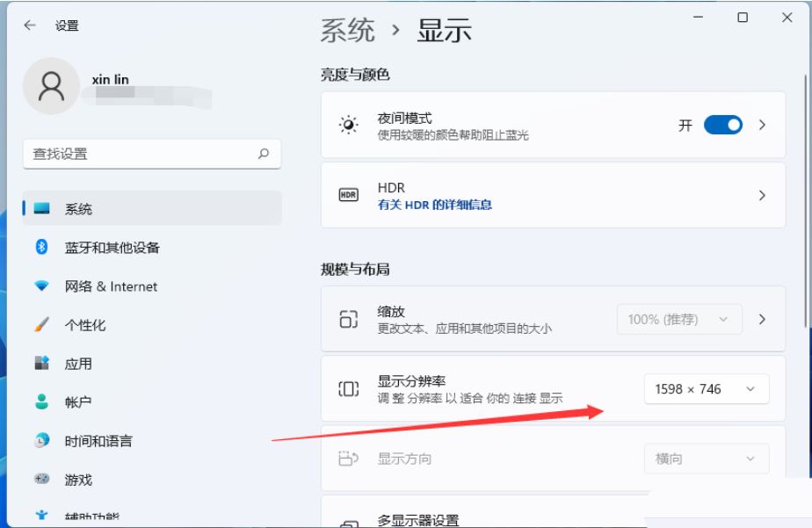The height and width of the screenshot is (528, 812).
Task: Click the 时间和语言 sidebar icon
Action: click(x=43, y=441)
